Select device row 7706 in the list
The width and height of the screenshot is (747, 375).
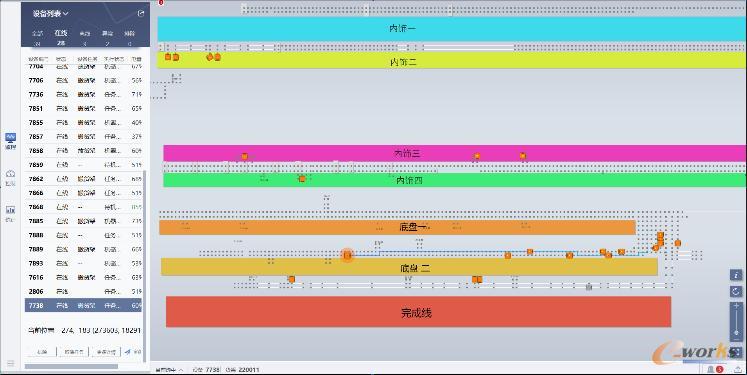click(x=83, y=81)
